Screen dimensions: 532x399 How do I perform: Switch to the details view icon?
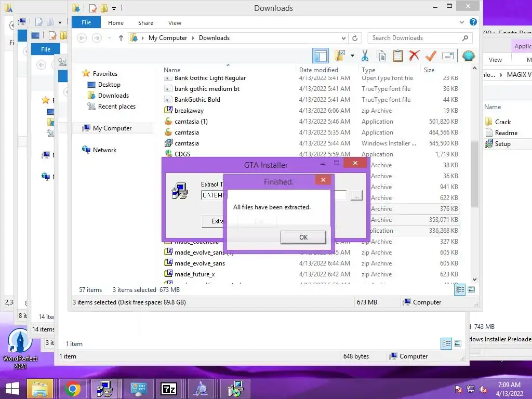pos(460,290)
